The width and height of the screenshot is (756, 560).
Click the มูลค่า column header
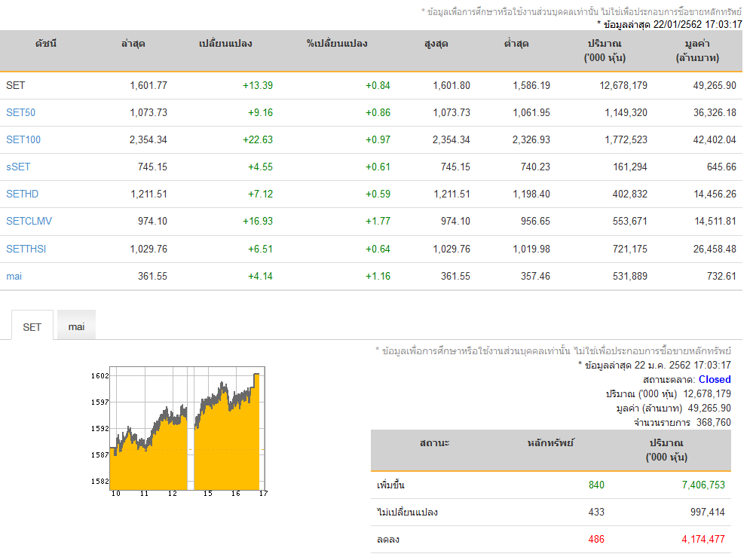click(x=697, y=50)
